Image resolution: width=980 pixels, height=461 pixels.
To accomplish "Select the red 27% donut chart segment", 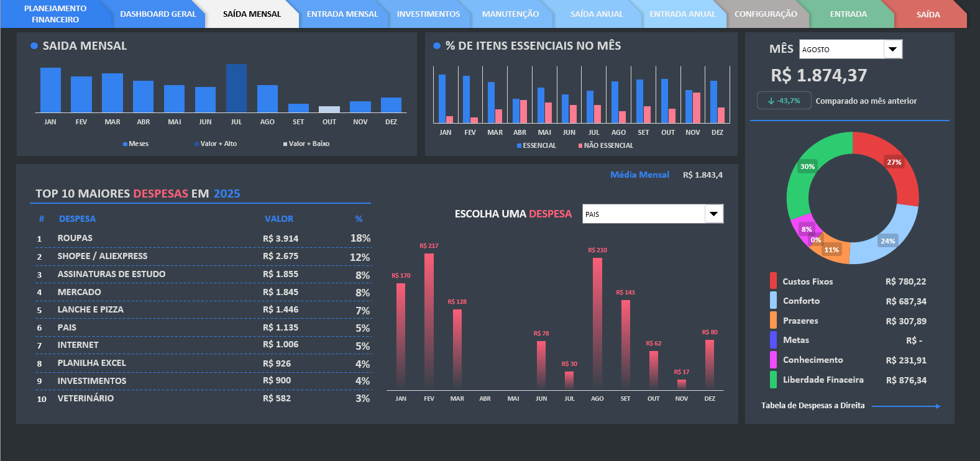I will coord(895,163).
